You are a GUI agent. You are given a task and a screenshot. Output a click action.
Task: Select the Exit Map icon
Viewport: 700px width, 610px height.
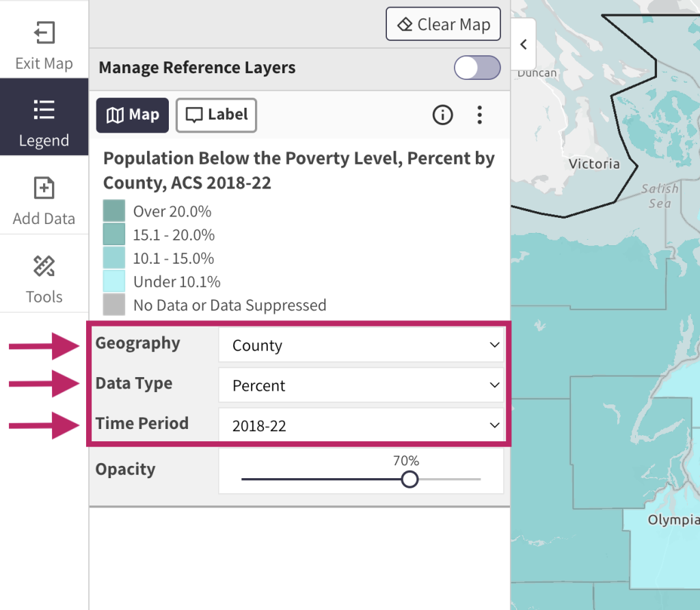(x=44, y=33)
